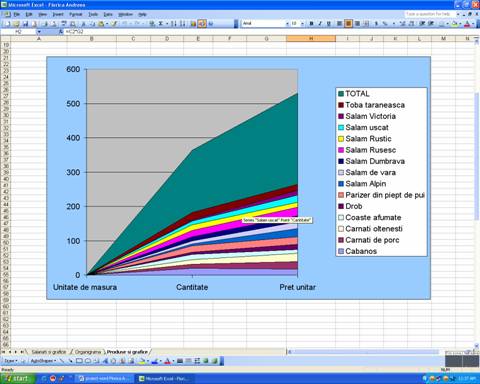Image resolution: width=480 pixels, height=384 pixels.
Task: Expand the Arial font name dropdown
Action: pos(287,24)
